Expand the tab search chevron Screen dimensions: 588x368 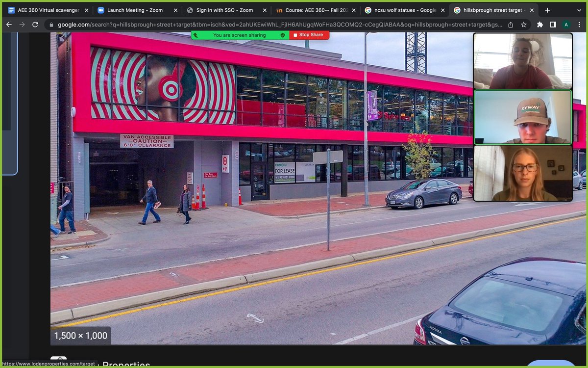pos(580,10)
